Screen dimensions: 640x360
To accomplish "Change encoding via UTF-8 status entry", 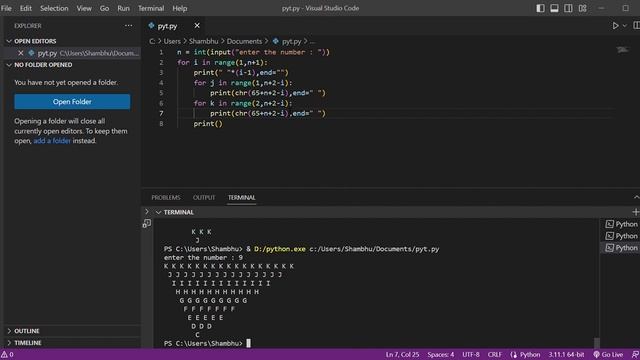I will coord(471,354).
